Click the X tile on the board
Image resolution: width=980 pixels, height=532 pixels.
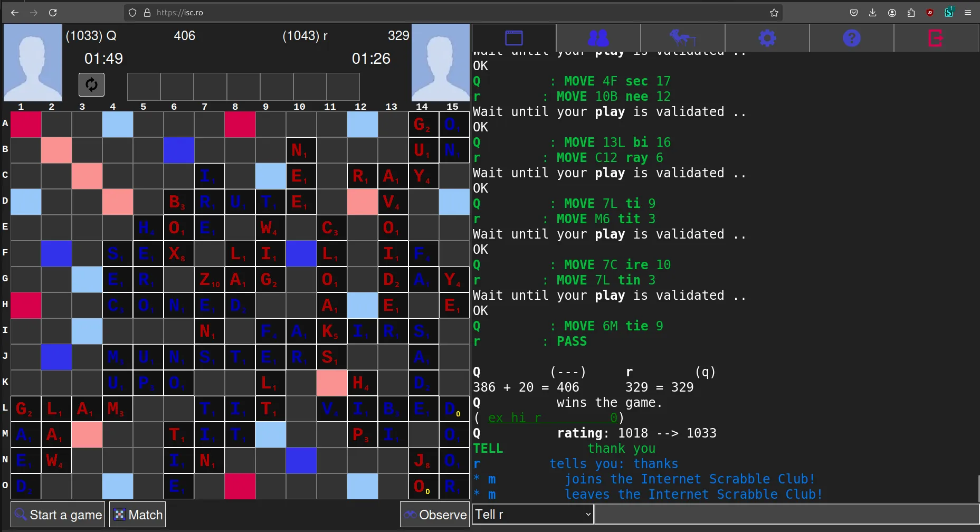tap(179, 253)
